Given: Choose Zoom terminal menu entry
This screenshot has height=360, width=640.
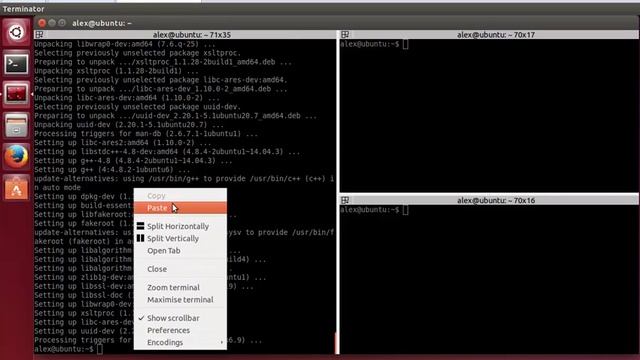Looking at the screenshot, I should click(x=180, y=287).
